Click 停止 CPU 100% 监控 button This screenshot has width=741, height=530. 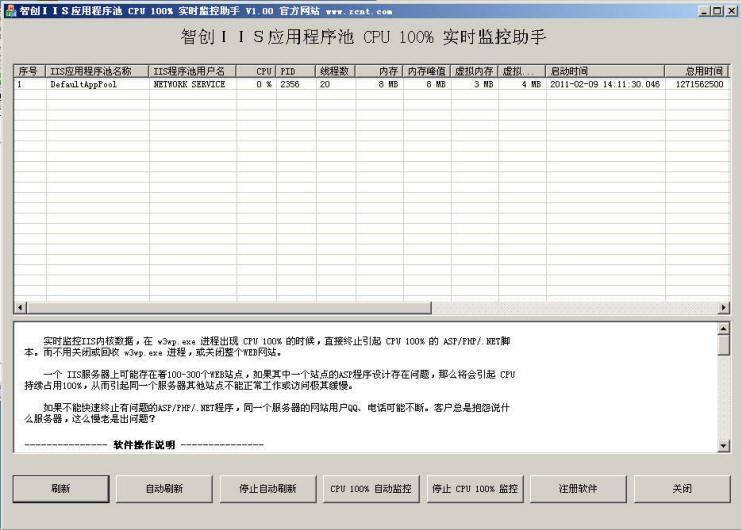click(475, 488)
